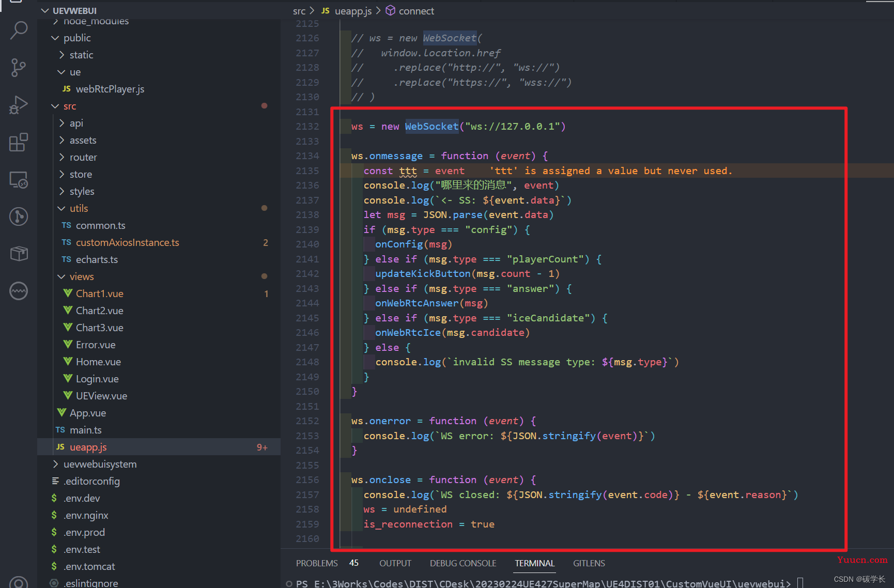Click the ttt variable on line 2135

[x=408, y=171]
